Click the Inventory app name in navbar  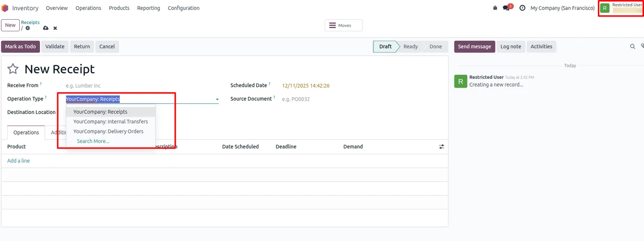tap(25, 8)
